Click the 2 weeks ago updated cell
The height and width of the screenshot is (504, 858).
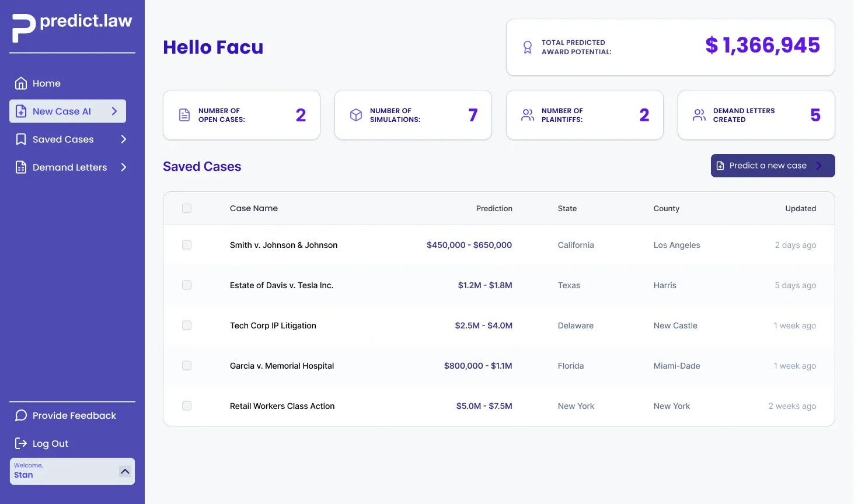(x=793, y=406)
